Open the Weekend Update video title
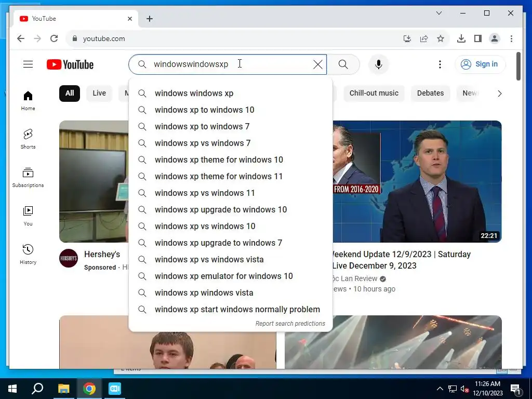532x399 pixels. (402, 260)
